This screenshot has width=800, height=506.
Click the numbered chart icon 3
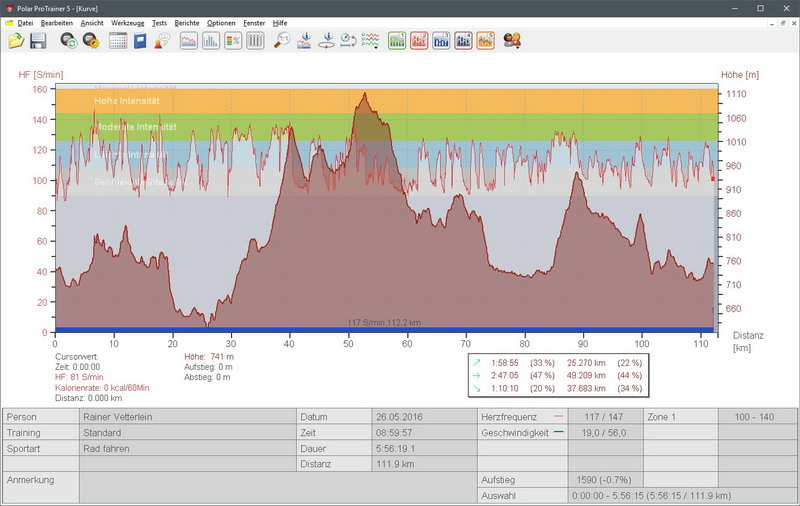click(x=441, y=41)
